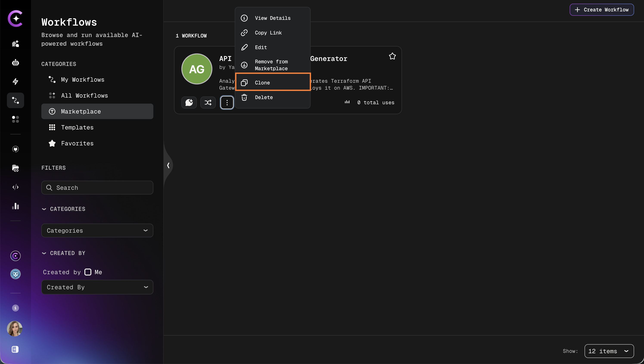Click the total uses chart icon
The image size is (644, 364).
point(347,102)
